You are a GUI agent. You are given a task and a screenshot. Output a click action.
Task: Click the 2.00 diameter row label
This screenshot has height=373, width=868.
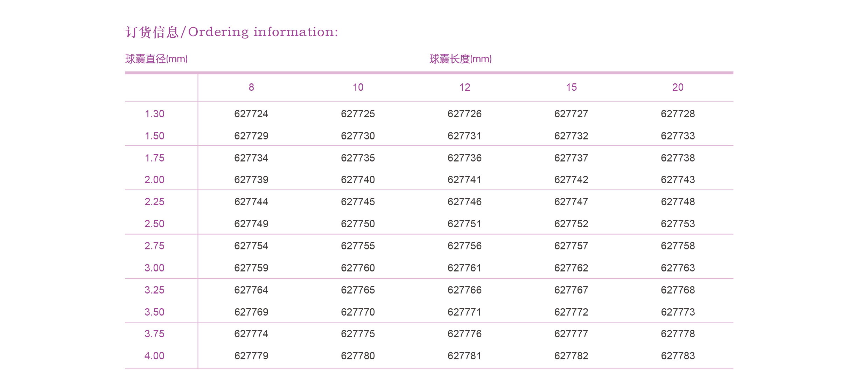pyautogui.click(x=154, y=180)
